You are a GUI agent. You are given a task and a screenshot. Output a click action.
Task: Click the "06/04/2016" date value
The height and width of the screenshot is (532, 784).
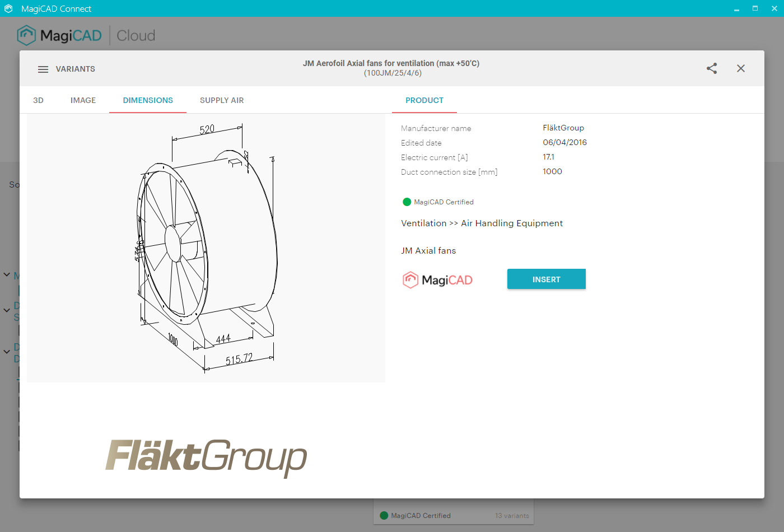[565, 142]
